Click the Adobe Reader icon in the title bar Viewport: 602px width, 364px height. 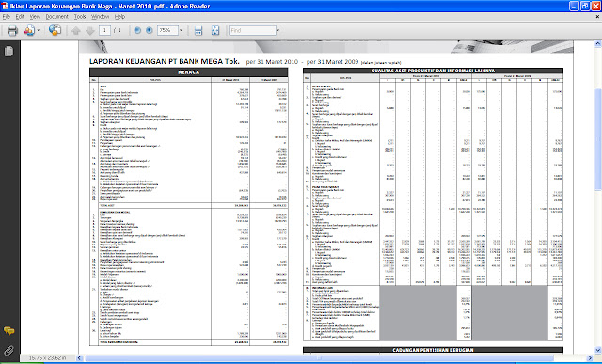(x=5, y=6)
